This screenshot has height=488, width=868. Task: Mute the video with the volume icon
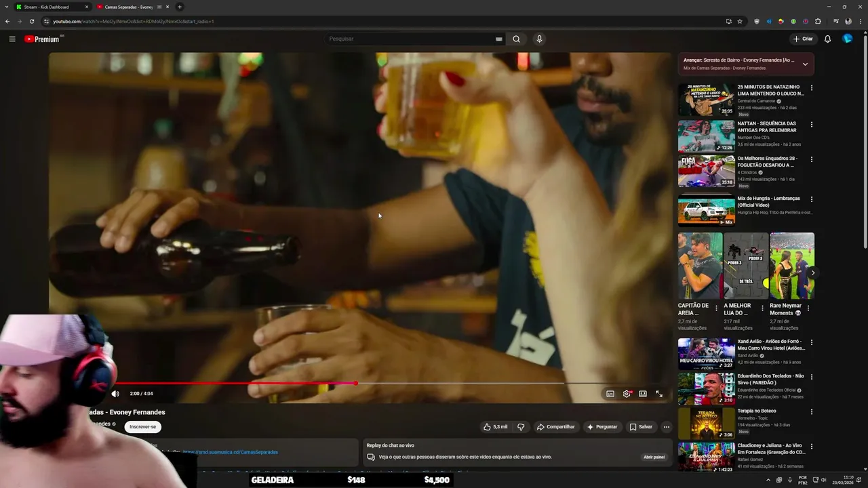115,394
